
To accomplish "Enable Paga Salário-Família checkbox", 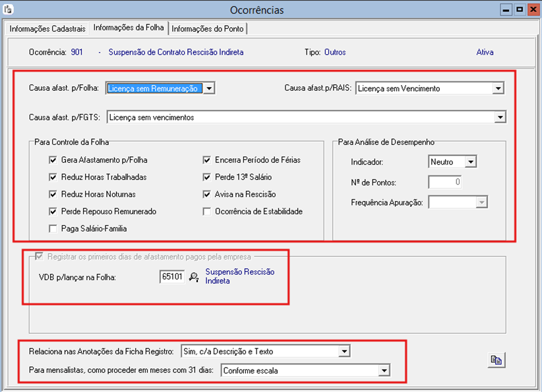I will coord(53,229).
